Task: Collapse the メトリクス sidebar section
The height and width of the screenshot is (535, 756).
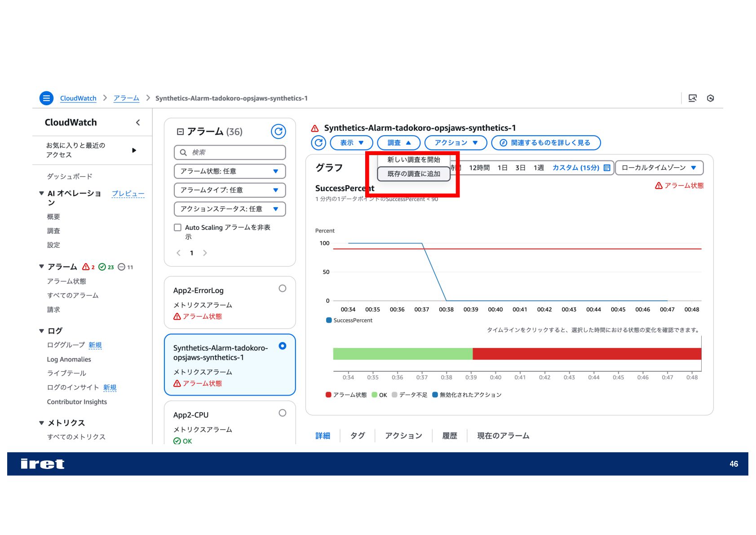Action: point(41,423)
